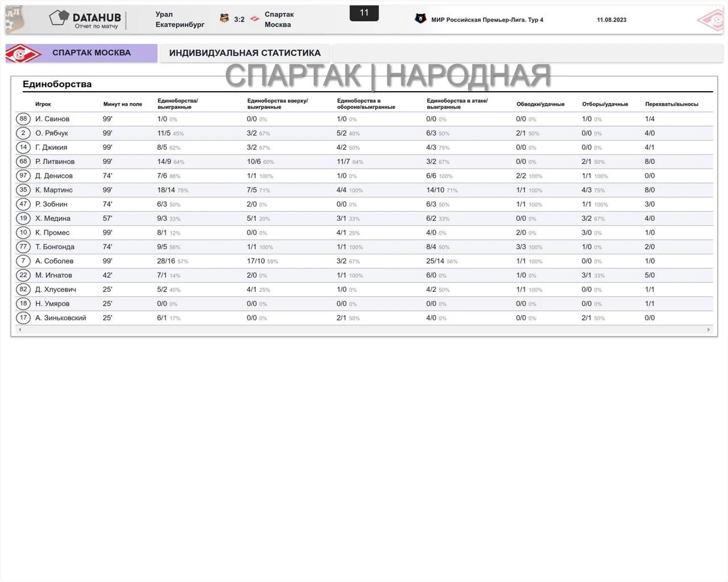728x582 pixels.
Task: Click player name Н. Умяров
Action: (52, 303)
